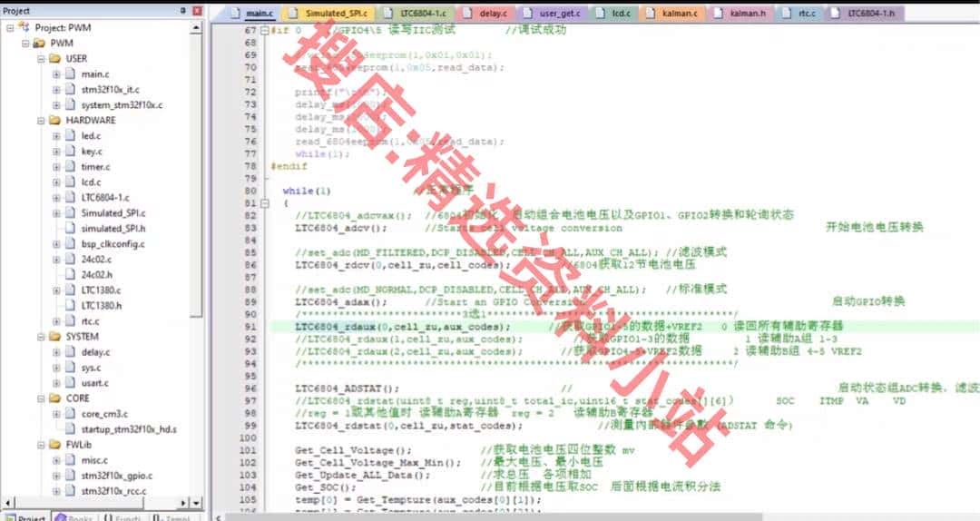Expand the core_cm3.c node
980x521 pixels.
tap(56, 414)
